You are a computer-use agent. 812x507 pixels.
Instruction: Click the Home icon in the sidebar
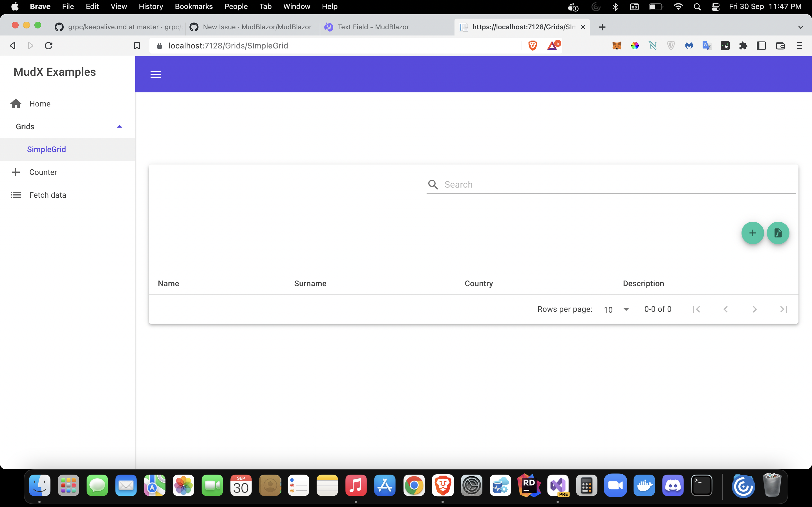tap(16, 104)
